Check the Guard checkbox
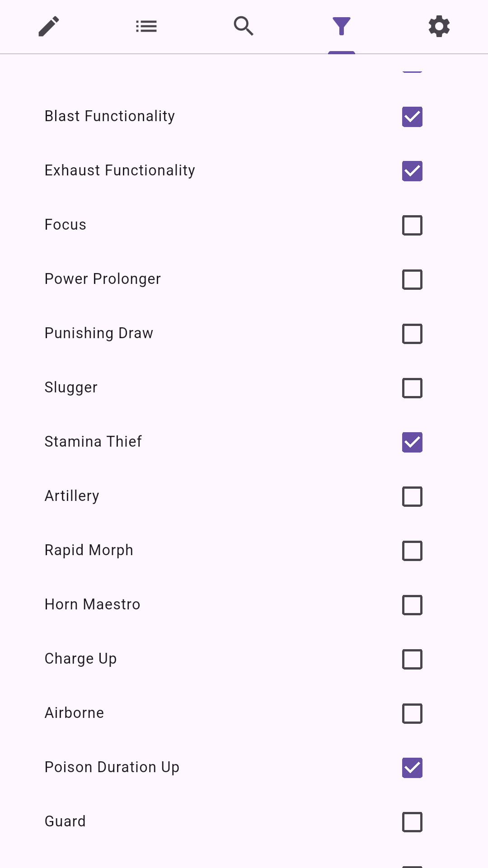Image resolution: width=488 pixels, height=868 pixels. pos(412,822)
